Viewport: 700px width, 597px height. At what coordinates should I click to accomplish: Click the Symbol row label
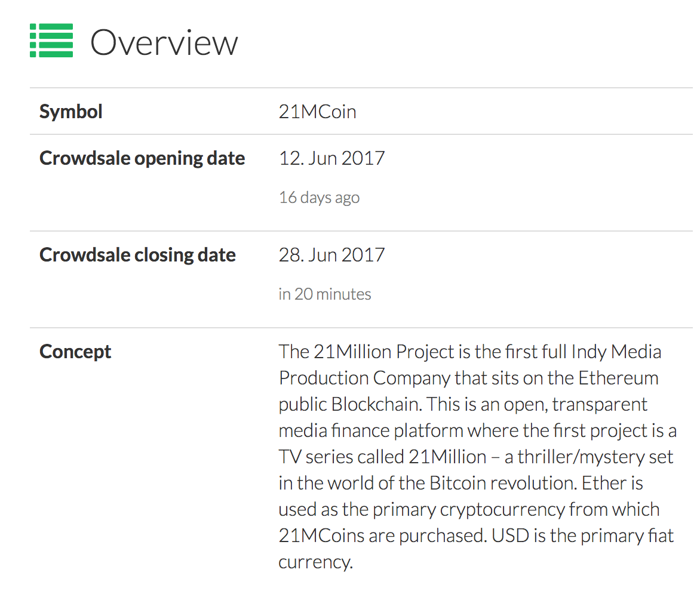coord(71,112)
